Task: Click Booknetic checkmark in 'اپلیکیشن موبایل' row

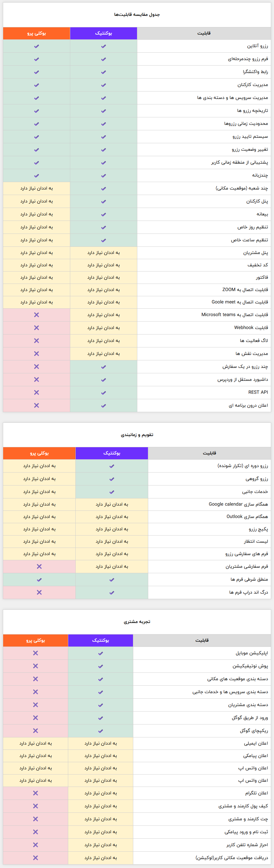Action: [100, 653]
